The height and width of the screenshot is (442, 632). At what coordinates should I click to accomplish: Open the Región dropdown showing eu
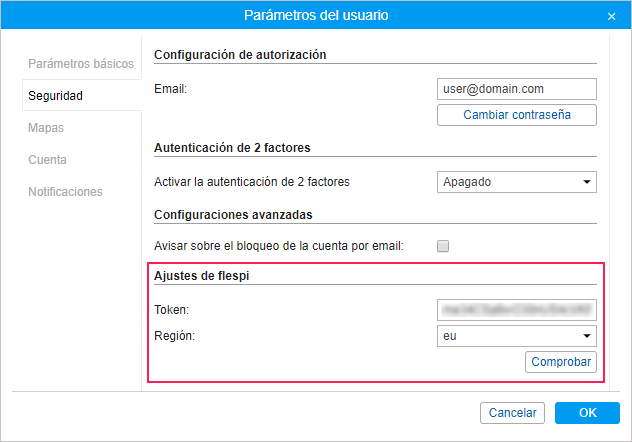tap(516, 336)
